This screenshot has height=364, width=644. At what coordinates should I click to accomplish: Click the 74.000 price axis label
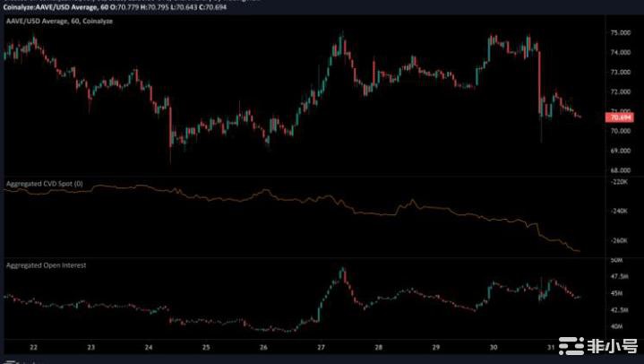[621, 52]
